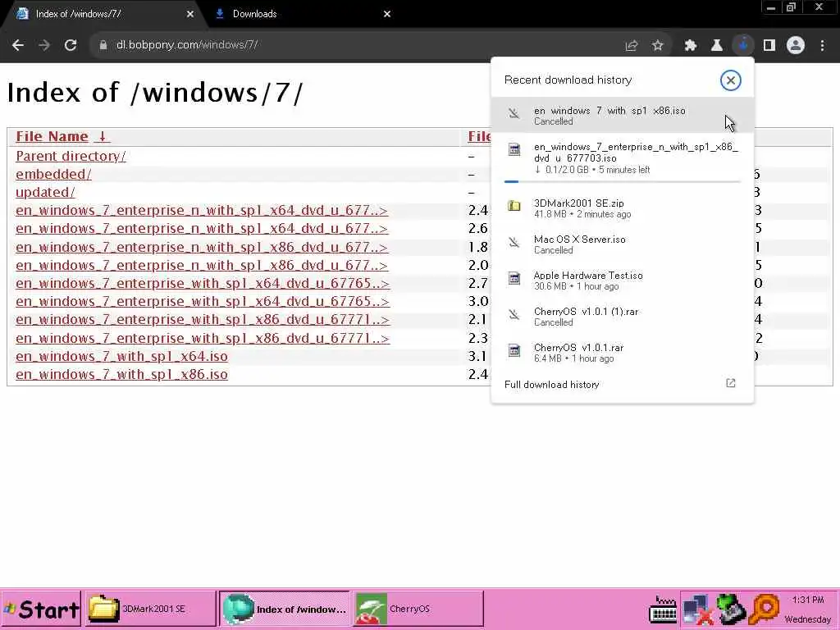Open the Chrome three-dot menu
Screen dimensions: 840x630
tap(822, 46)
